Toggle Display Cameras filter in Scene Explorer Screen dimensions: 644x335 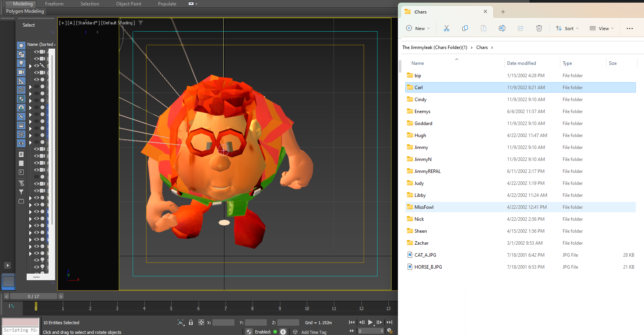pos(21,72)
